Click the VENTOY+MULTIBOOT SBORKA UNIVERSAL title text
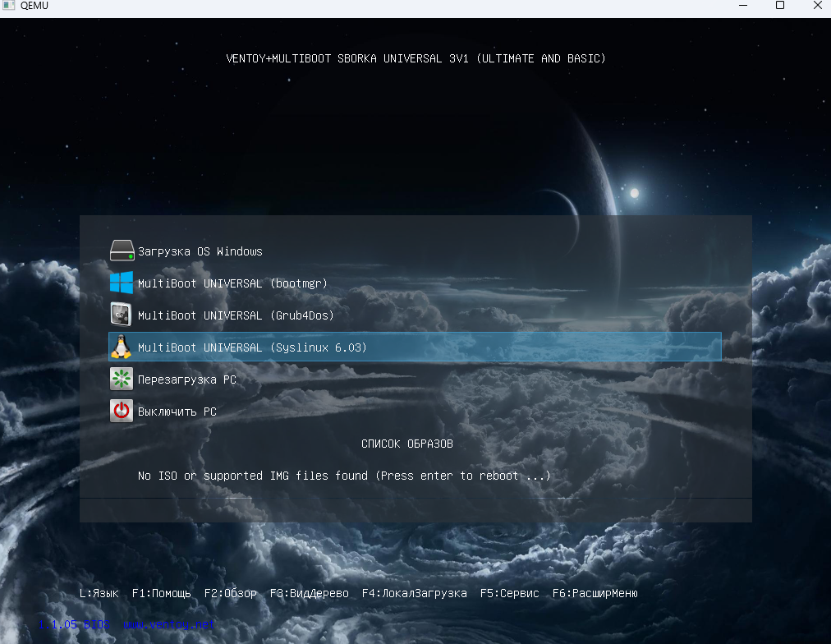The image size is (831, 644). [x=415, y=58]
